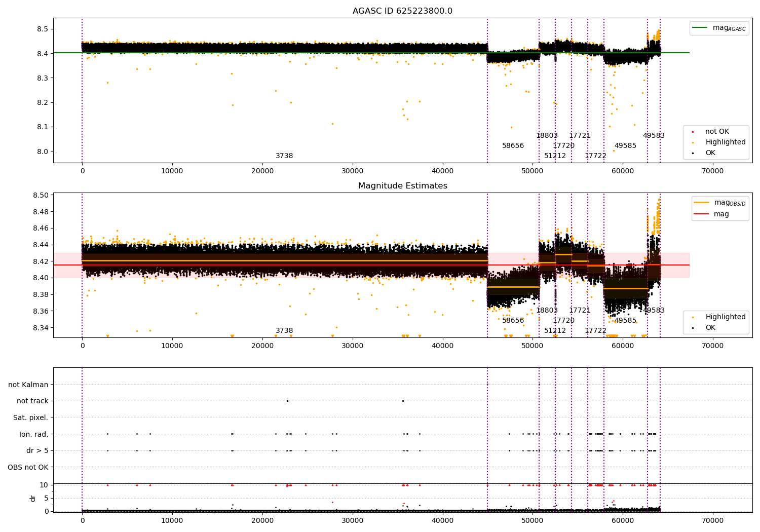Select the 'not OK' legend entry in top plot
Screen dimensions: 760x532
(717, 132)
